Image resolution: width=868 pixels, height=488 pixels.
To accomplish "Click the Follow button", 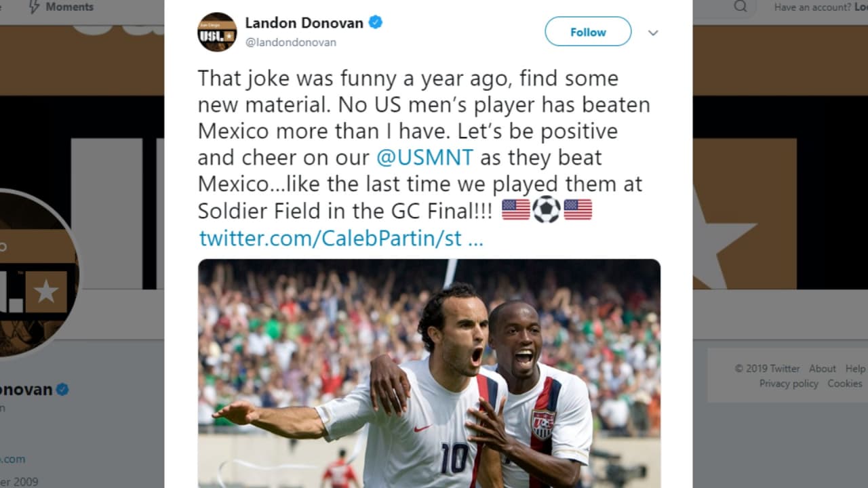I will (x=588, y=32).
